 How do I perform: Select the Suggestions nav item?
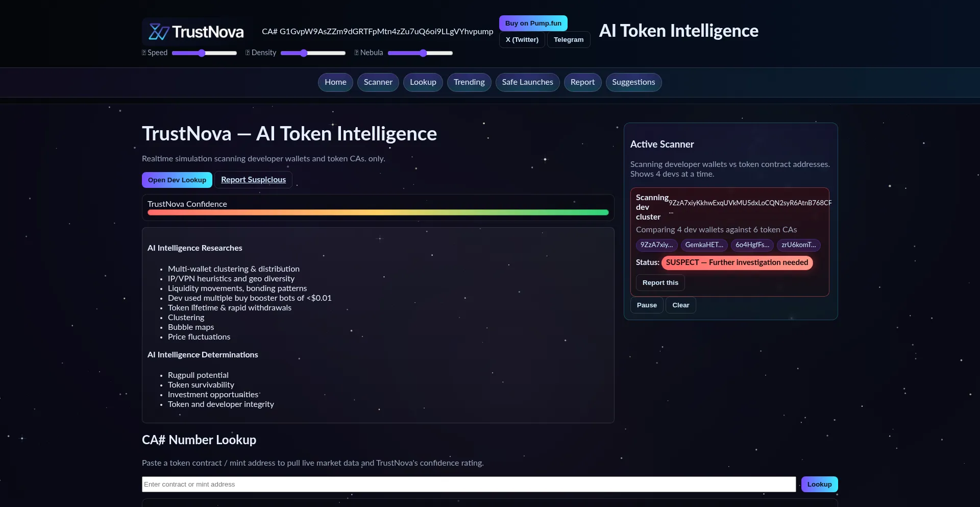633,82
